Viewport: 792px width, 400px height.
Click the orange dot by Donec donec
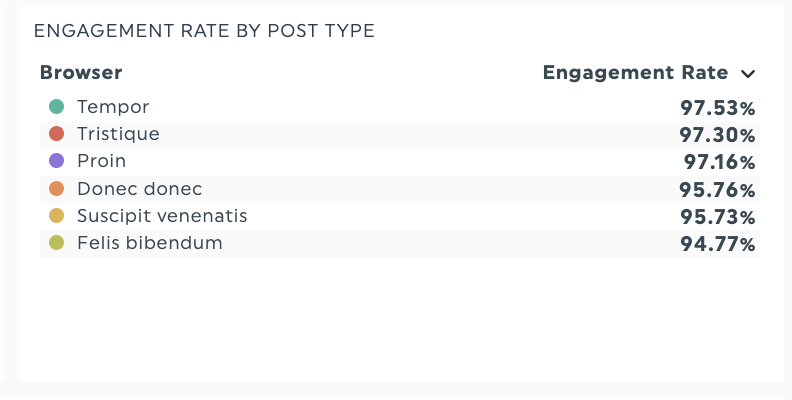click(56, 189)
